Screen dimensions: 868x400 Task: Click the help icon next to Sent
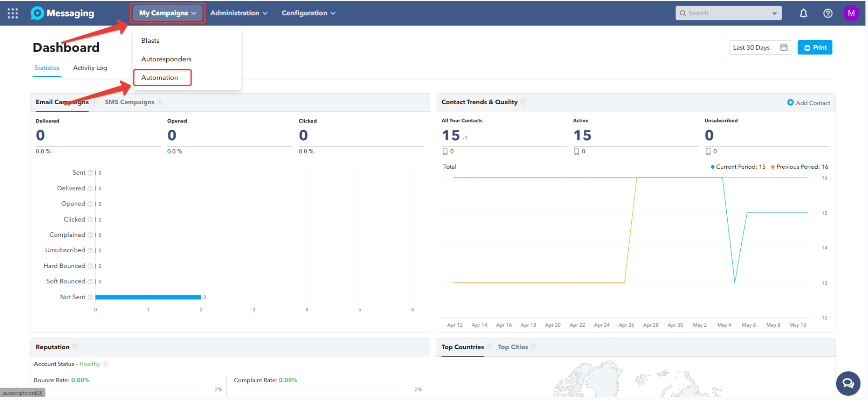point(90,173)
